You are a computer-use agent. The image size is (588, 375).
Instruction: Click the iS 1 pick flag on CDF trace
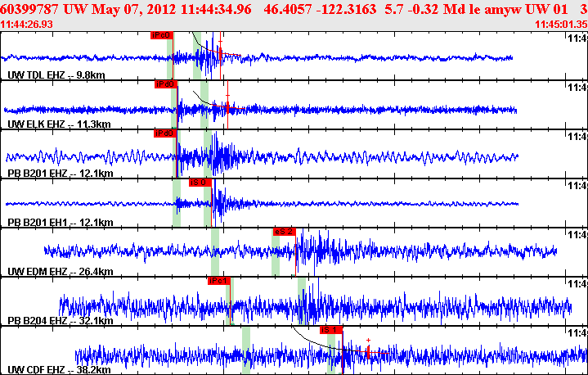point(331,330)
